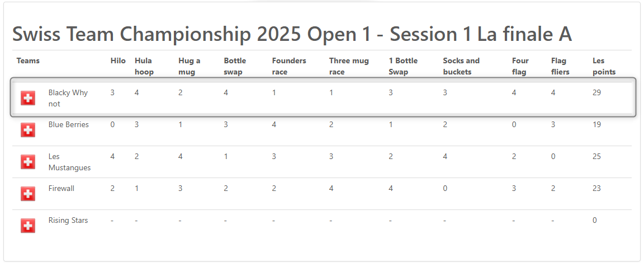
Task: Click Blacky Why not total score 29
Action: 597,92
